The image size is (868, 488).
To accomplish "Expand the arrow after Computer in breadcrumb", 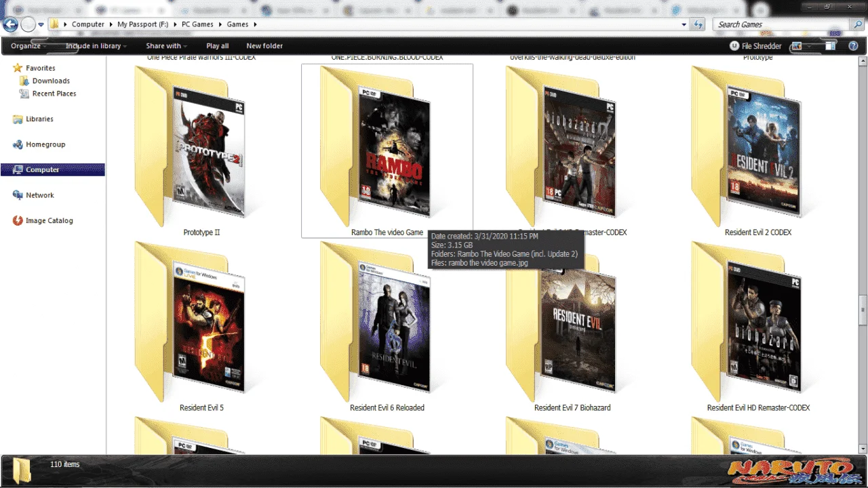I will (x=111, y=24).
